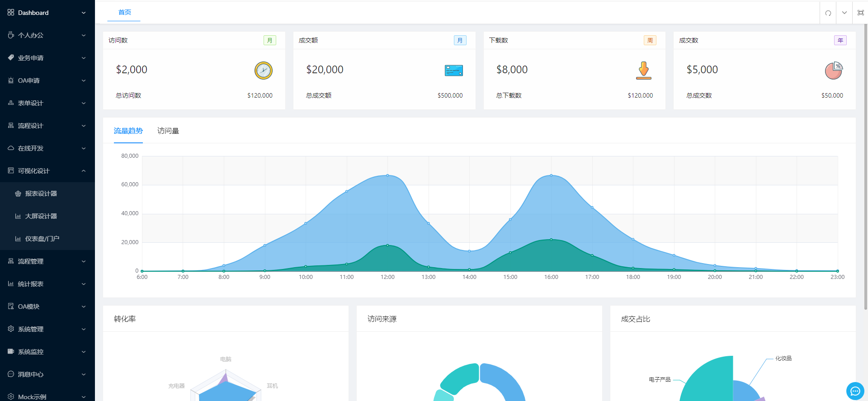Click the download arrow icon in 下载数 card
The image size is (868, 401).
(644, 71)
